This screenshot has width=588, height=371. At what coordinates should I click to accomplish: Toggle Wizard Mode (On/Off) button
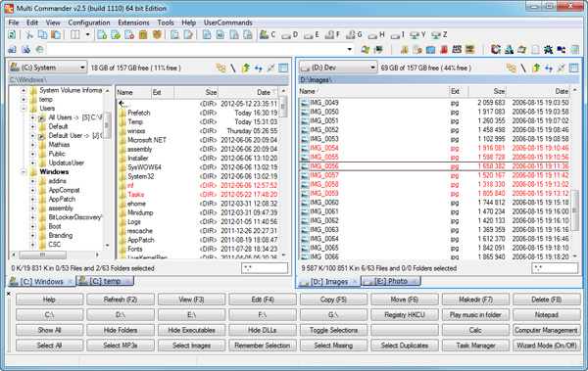point(547,346)
